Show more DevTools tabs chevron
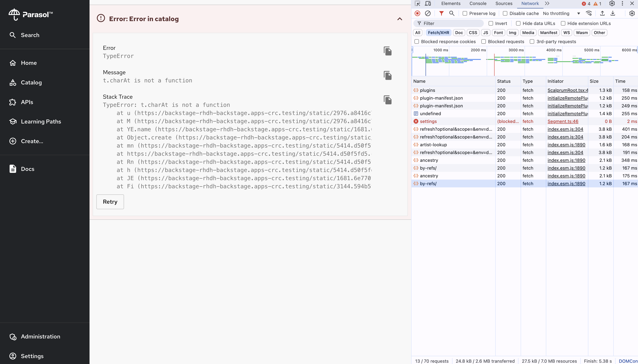 (547, 4)
